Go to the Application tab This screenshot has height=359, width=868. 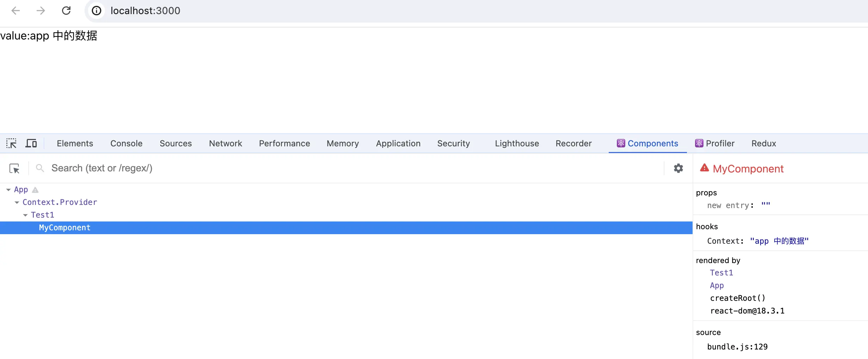[398, 143]
